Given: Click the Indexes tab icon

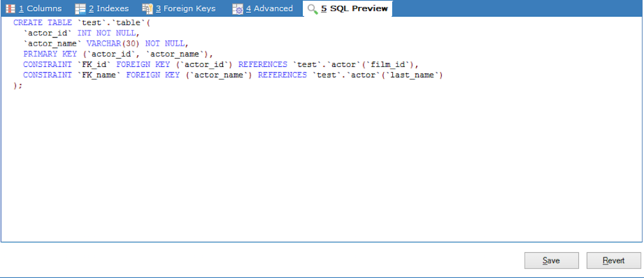Looking at the screenshot, I should coord(80,8).
